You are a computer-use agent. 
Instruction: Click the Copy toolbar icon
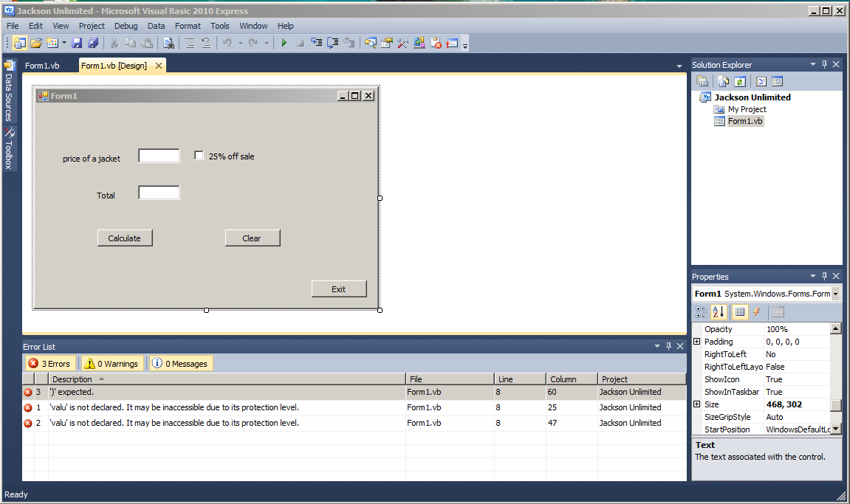[131, 43]
